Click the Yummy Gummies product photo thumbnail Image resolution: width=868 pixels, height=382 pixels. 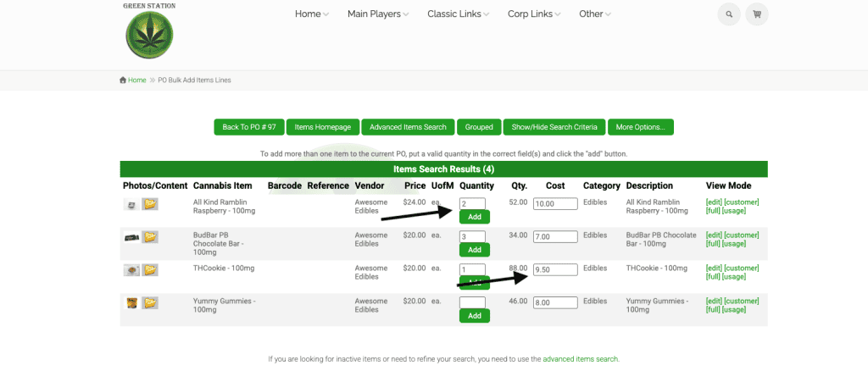point(131,303)
